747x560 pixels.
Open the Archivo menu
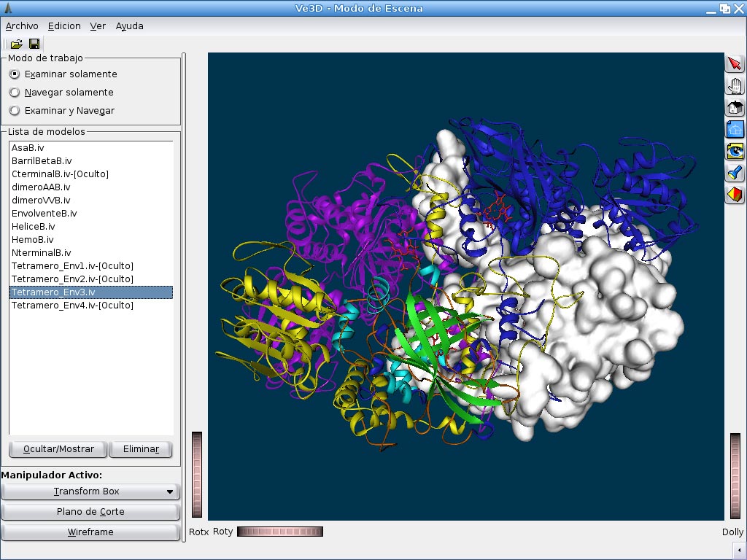tap(22, 26)
